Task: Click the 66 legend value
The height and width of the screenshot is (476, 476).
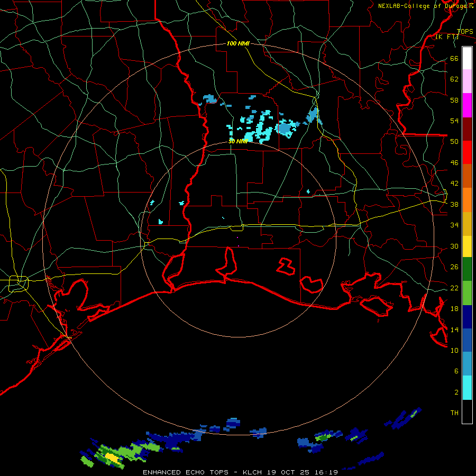Action: [x=454, y=58]
